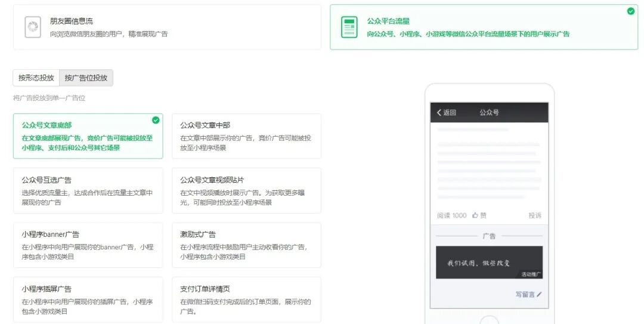Select the 朋友圈信息流 placement card
Viewport: 644px width, 324px height.
click(167, 27)
